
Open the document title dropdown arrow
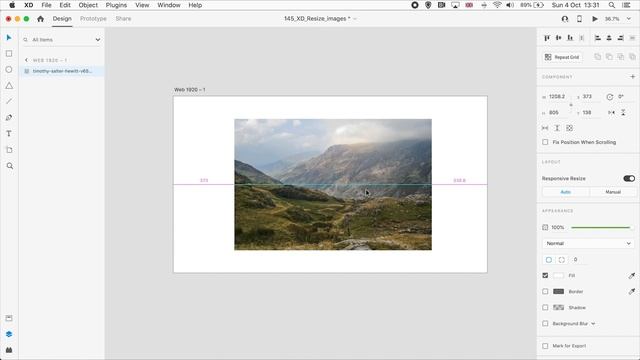pos(355,19)
